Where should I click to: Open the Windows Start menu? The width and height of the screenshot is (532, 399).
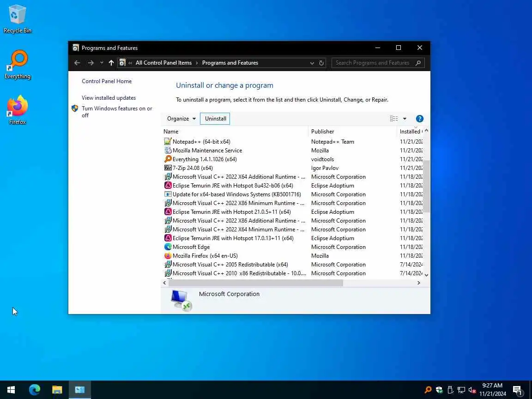[11, 390]
